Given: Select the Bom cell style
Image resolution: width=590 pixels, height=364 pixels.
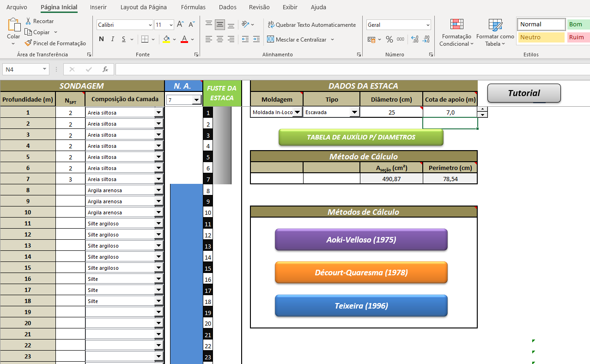Looking at the screenshot, I should (578, 24).
